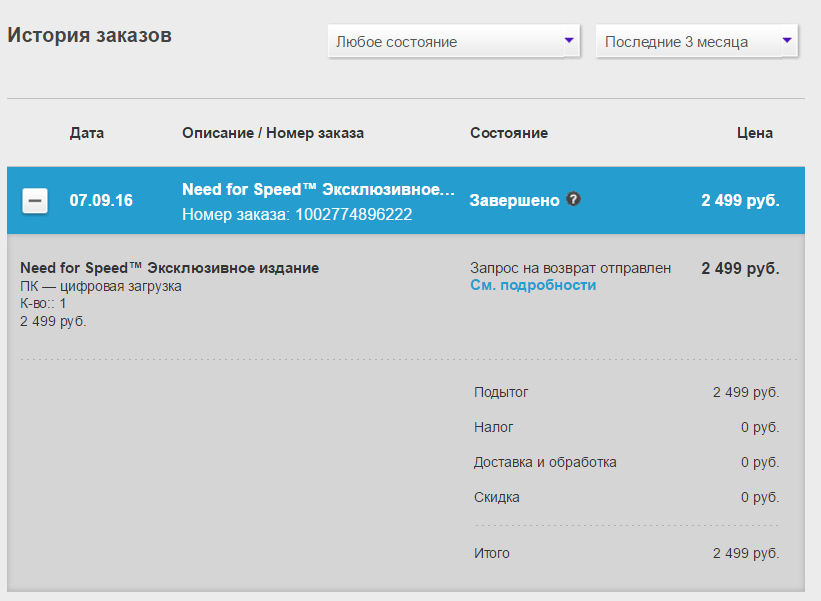This screenshot has width=821, height=601.
Task: Open the 'Любое состояние' status dropdown
Action: (x=454, y=41)
